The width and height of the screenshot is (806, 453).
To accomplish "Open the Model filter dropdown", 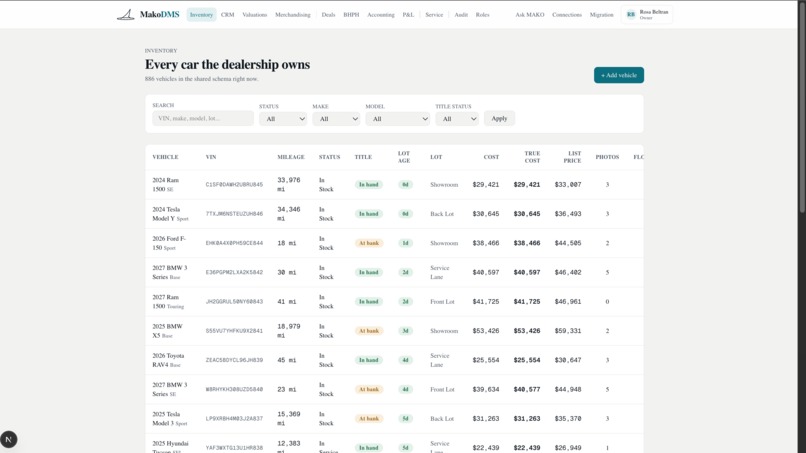I will pos(398,119).
